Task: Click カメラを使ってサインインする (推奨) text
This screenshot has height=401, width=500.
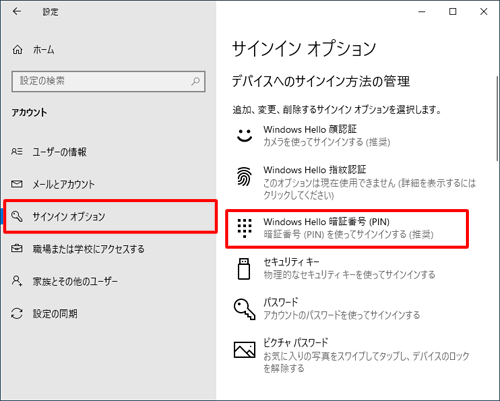Action: [x=327, y=142]
